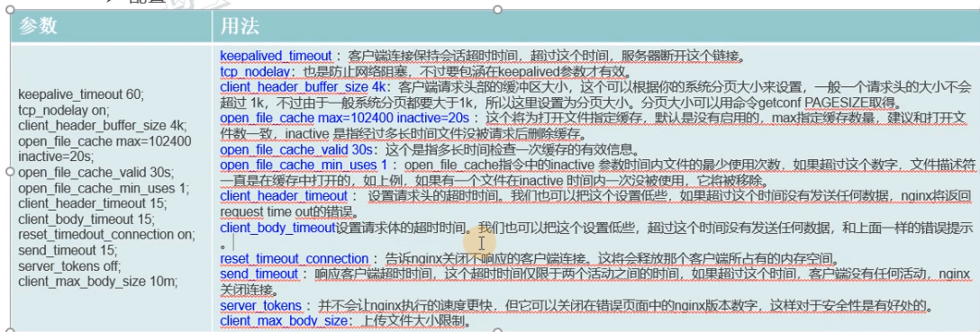
Task: Click 'server_tokens off;' in the 参数 column
Action: point(70,265)
